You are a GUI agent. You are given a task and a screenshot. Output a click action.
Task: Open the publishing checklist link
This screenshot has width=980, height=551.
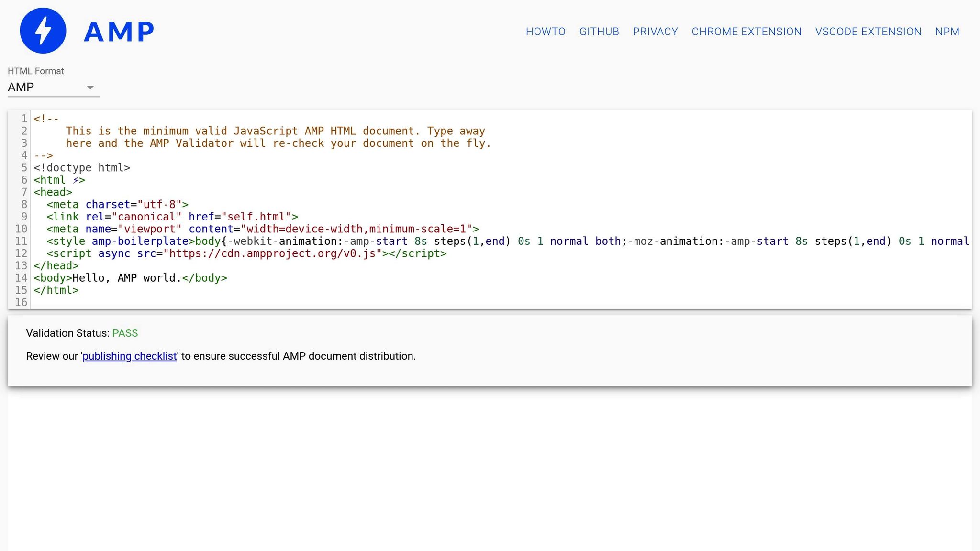(129, 356)
